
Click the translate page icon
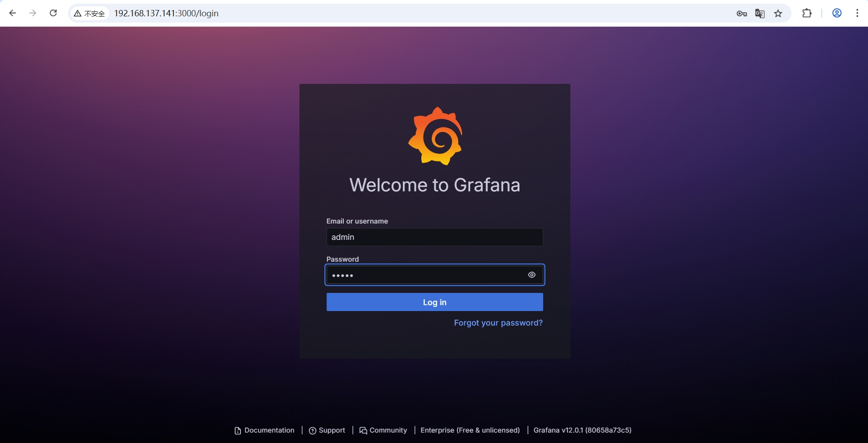click(x=760, y=14)
